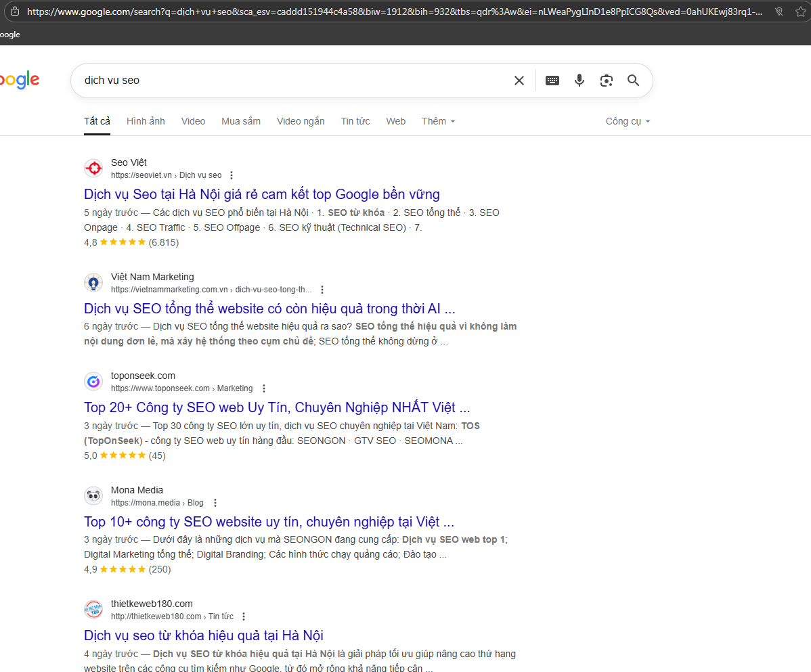Open more options for toponseek.com result
This screenshot has height=672, width=811.
tap(264, 388)
